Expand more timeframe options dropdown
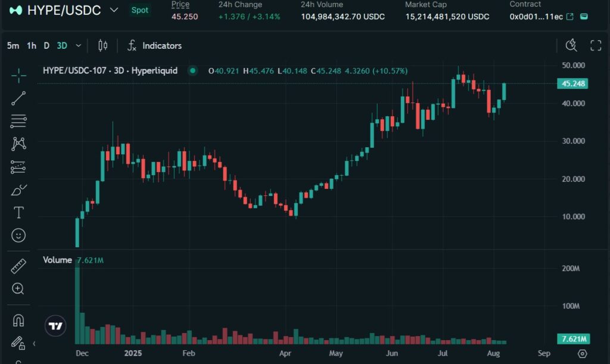The width and height of the screenshot is (610, 364). (x=78, y=45)
